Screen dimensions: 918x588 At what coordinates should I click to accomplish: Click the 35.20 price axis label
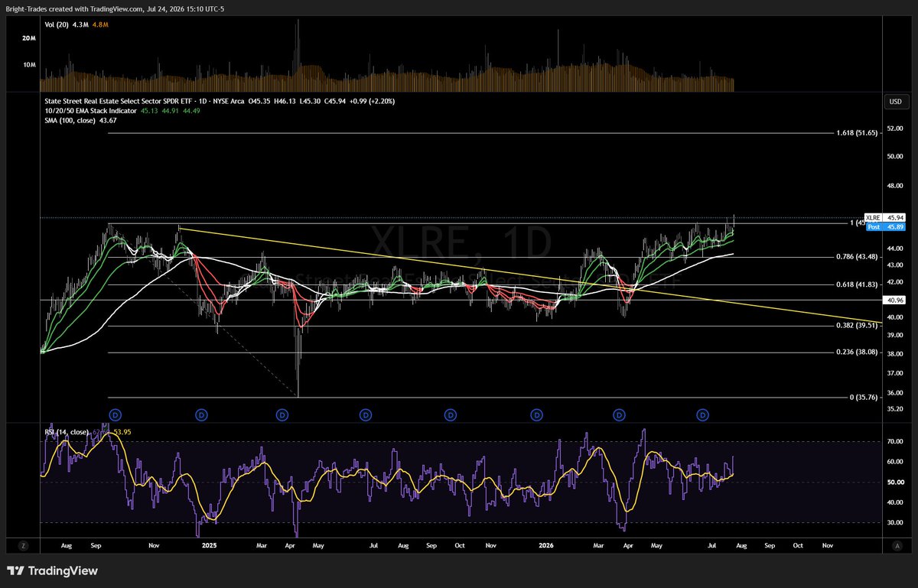click(895, 409)
